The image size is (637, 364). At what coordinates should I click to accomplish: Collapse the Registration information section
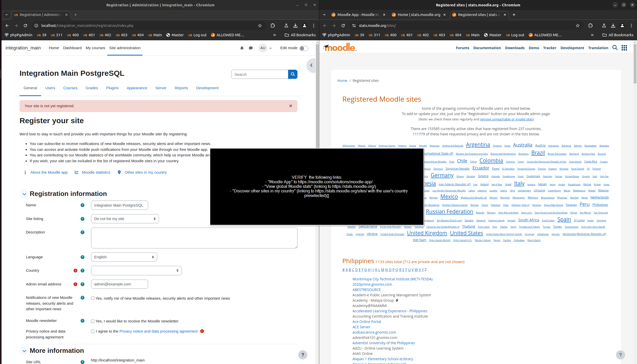24,194
